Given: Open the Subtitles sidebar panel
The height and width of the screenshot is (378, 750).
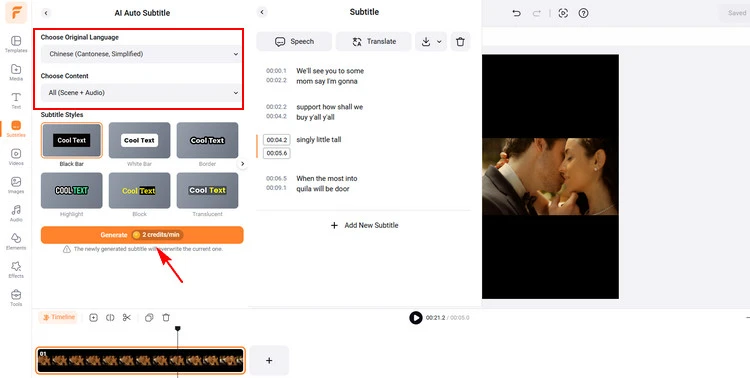Looking at the screenshot, I should point(16,128).
